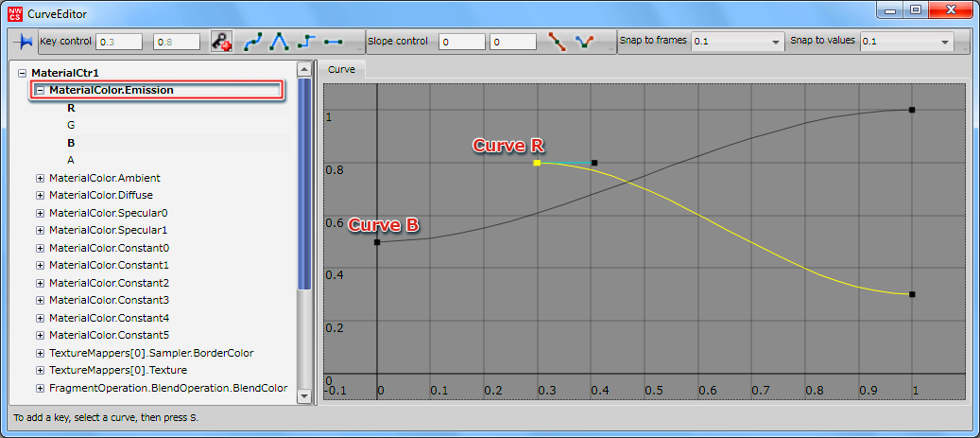Click the Key control value field
This screenshot has height=438, width=980.
click(x=177, y=42)
